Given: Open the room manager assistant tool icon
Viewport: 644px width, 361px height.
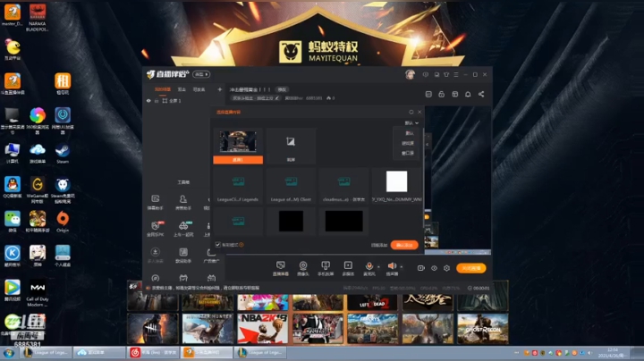Looking at the screenshot, I should tap(182, 202).
